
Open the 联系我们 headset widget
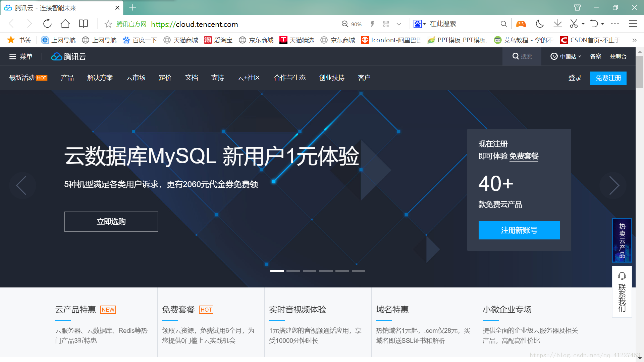click(622, 292)
